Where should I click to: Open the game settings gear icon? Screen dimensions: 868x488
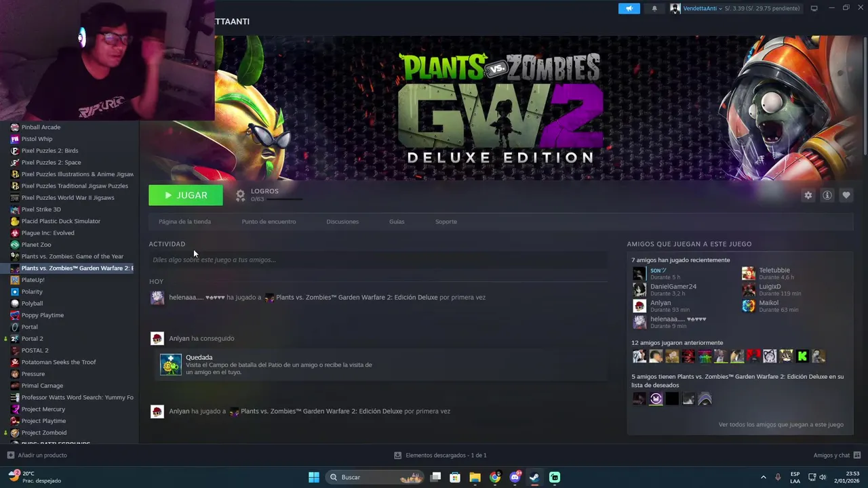pyautogui.click(x=808, y=195)
